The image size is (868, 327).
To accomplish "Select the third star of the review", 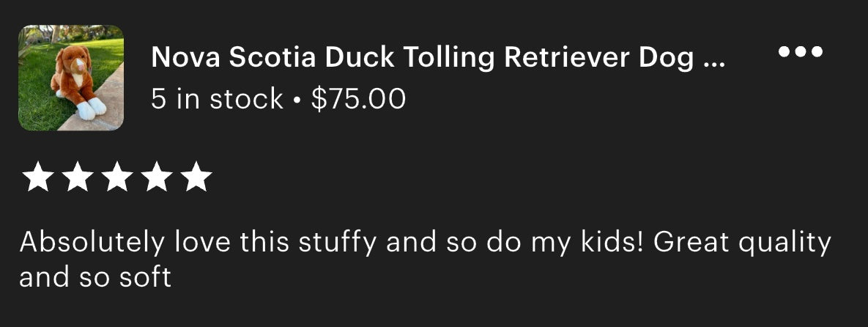I will (x=116, y=177).
